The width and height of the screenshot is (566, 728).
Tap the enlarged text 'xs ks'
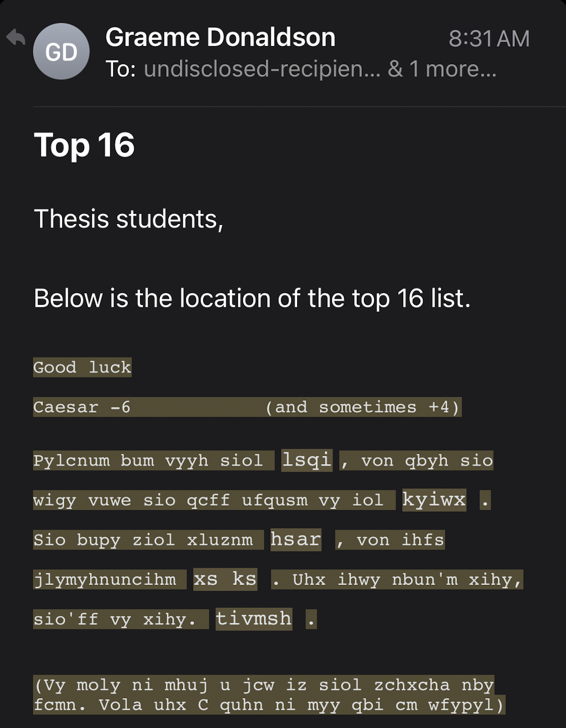pos(225,579)
